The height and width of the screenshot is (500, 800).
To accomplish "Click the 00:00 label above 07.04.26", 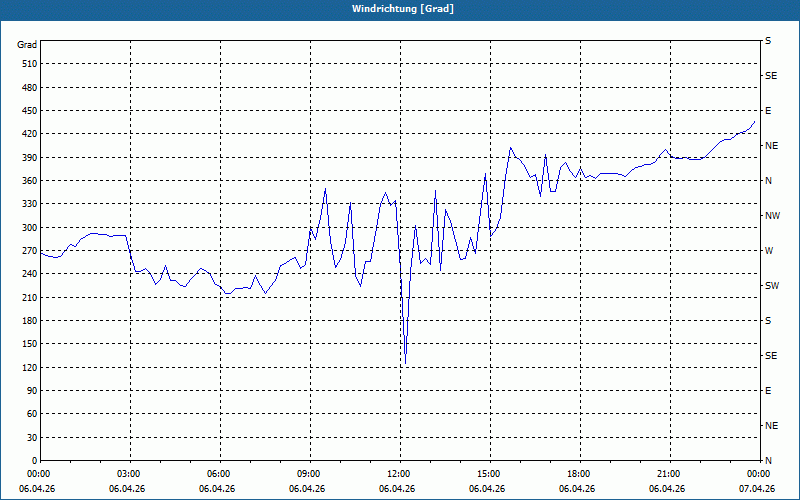I will [x=759, y=474].
